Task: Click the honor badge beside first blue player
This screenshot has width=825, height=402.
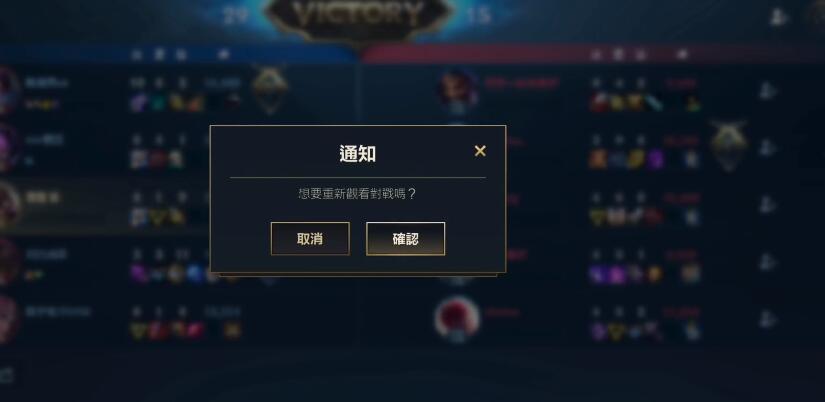Action: (x=269, y=87)
